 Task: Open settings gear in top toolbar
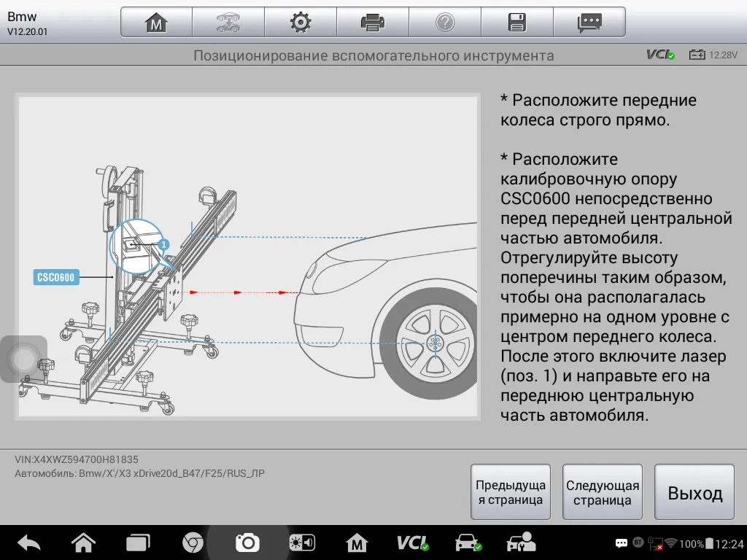point(301,23)
